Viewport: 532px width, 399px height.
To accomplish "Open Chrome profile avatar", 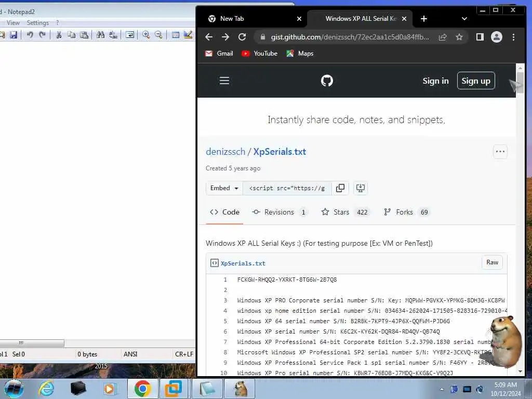I will pyautogui.click(x=496, y=37).
